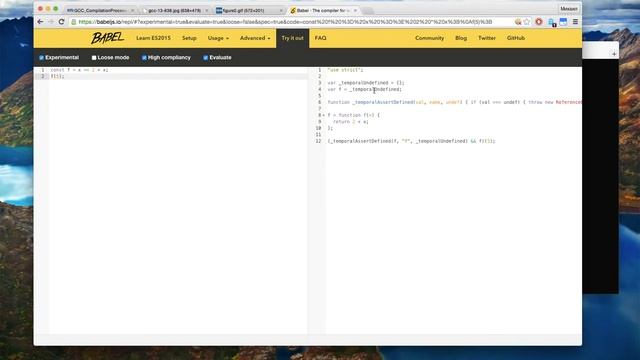The width and height of the screenshot is (640, 360).
Task: Expand the Usage dropdown menu
Action: pos(218,38)
